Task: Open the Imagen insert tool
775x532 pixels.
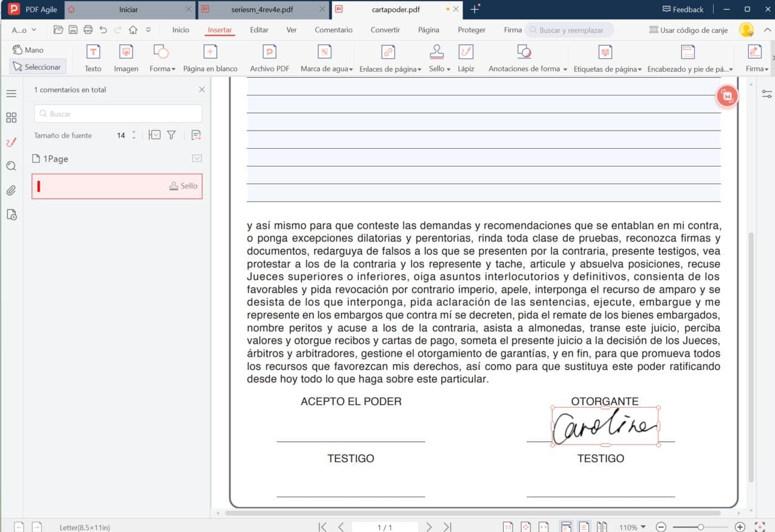Action: click(x=126, y=57)
